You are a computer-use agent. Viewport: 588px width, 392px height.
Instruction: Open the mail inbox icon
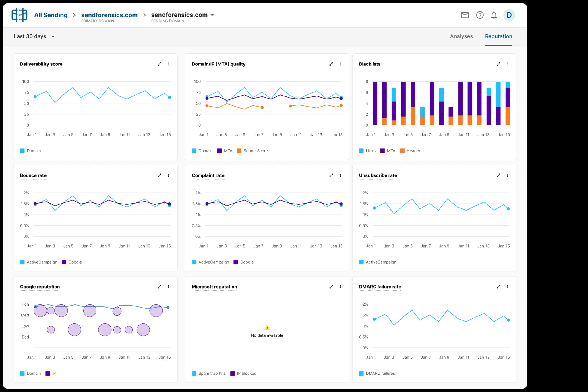[465, 15]
